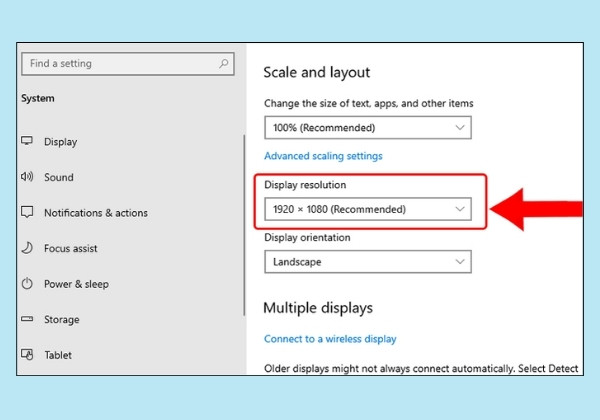Click Connect to a wireless display link
Image resolution: width=600 pixels, height=420 pixels.
coord(330,339)
